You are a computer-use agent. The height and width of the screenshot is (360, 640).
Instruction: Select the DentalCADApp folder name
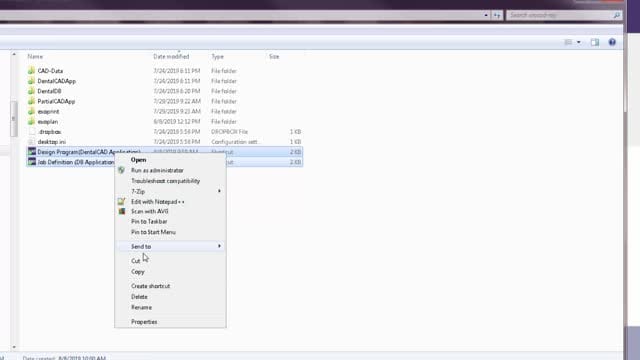57,81
